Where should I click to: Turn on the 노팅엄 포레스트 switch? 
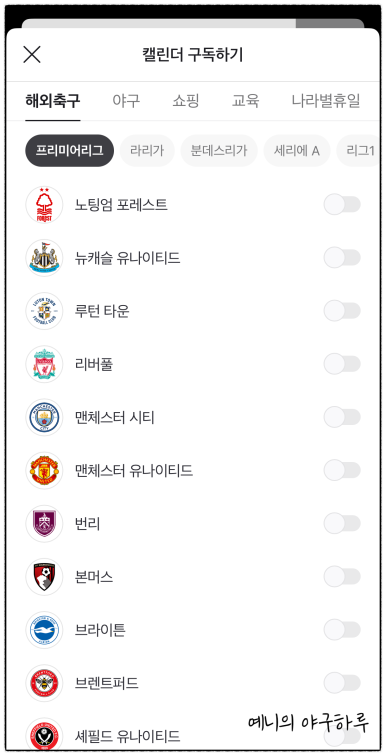[342, 205]
